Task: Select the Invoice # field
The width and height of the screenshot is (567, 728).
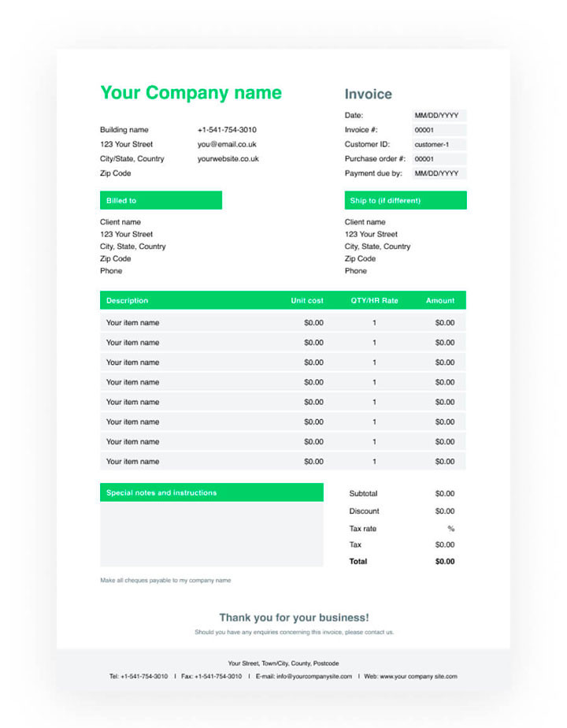Action: click(439, 130)
